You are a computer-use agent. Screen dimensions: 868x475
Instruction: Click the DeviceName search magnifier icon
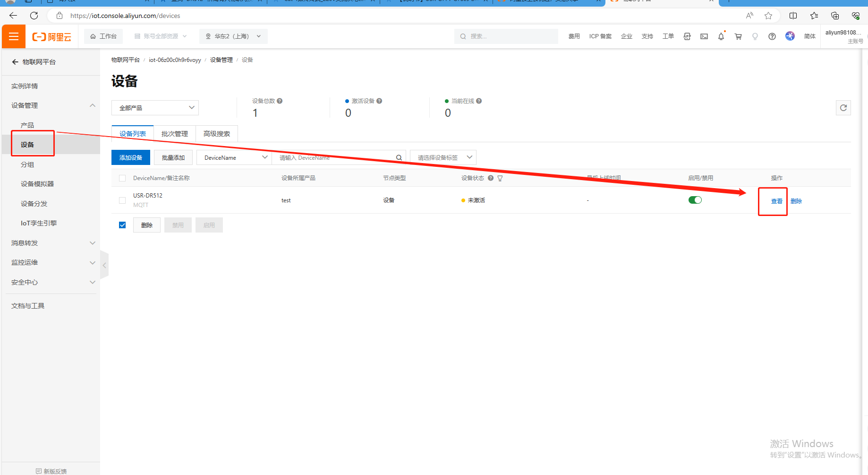click(399, 158)
